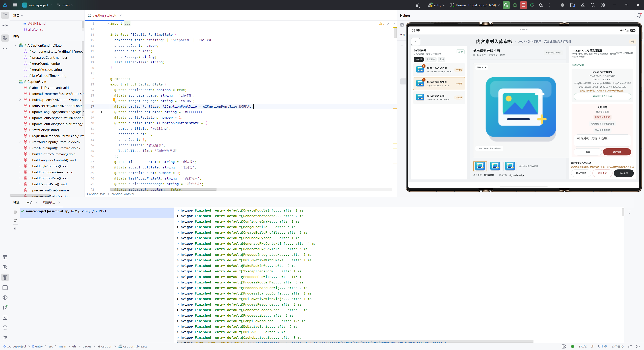Open the Commit tool window icon
Image resolution: width=644 pixels, height=350 pixels.
5,25
